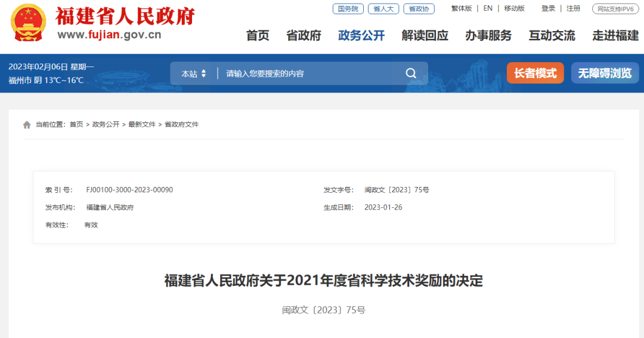This screenshot has width=644, height=338.
Task: Click the 注册 register link
Action: [x=573, y=8]
